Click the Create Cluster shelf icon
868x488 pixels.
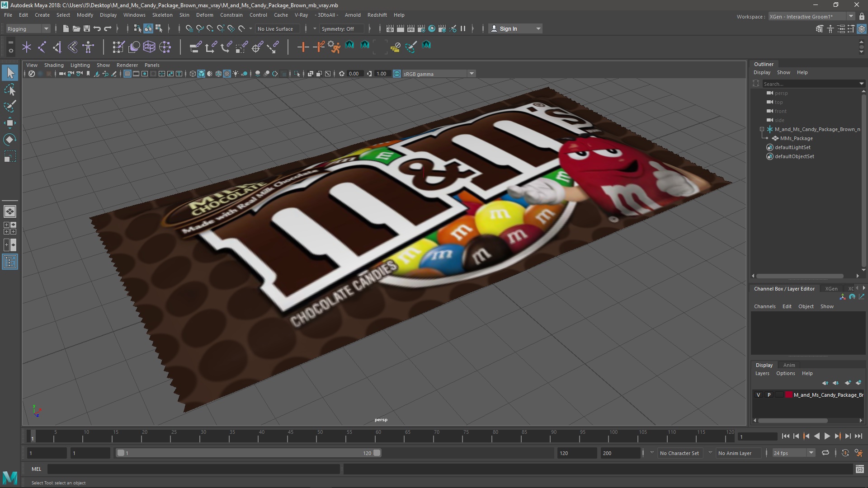(x=165, y=47)
